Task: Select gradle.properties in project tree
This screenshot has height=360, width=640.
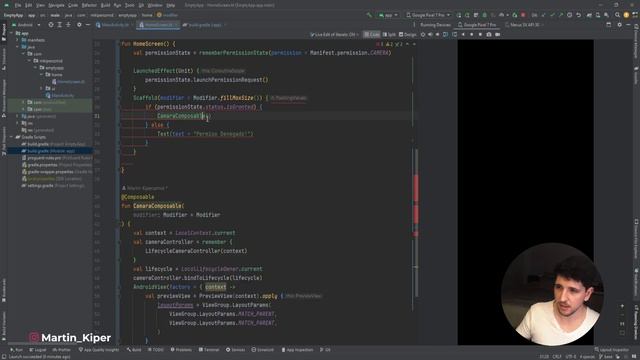Action: pyautogui.click(x=56, y=165)
